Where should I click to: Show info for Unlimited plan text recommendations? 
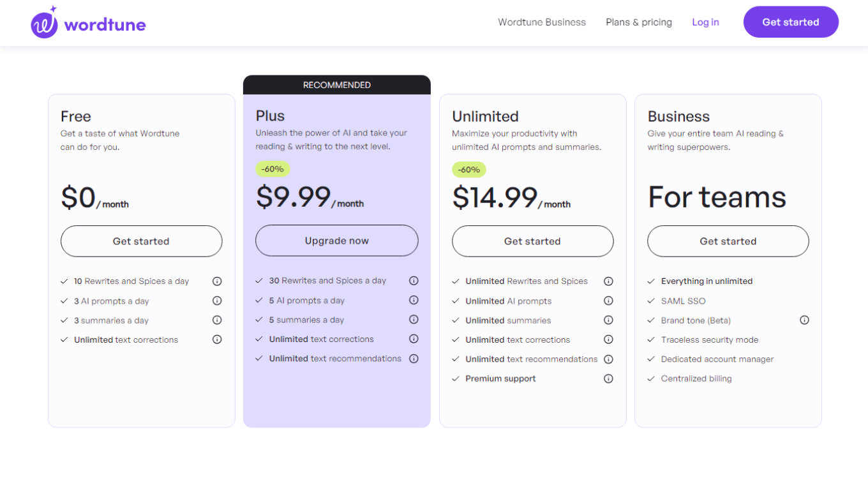click(x=608, y=359)
